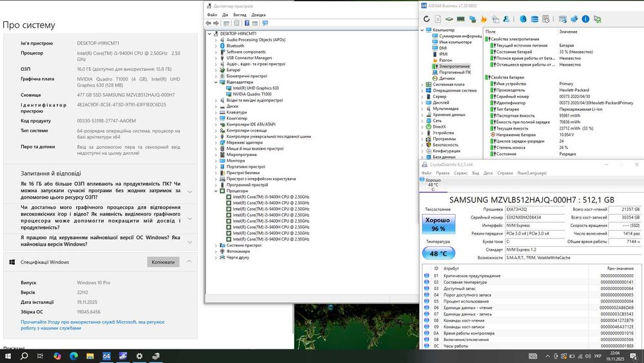This screenshot has width=644, height=363.
Task: Open the Довідка menu in Device Manager
Action: [x=258, y=15]
